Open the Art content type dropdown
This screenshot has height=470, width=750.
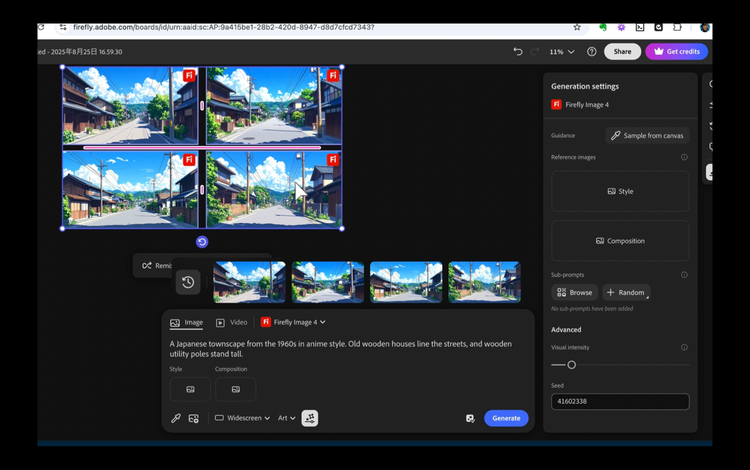tap(287, 418)
